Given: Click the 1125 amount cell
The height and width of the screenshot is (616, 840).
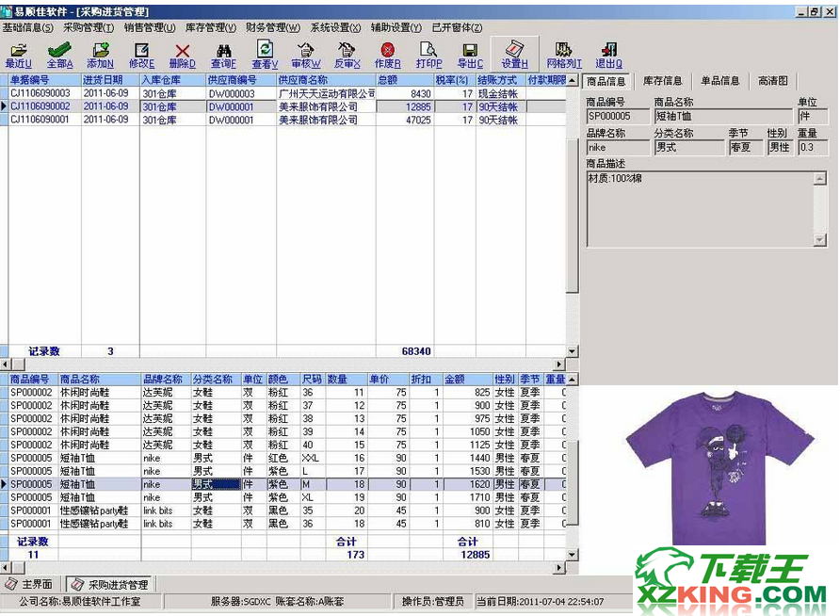Looking at the screenshot, I should [468, 446].
